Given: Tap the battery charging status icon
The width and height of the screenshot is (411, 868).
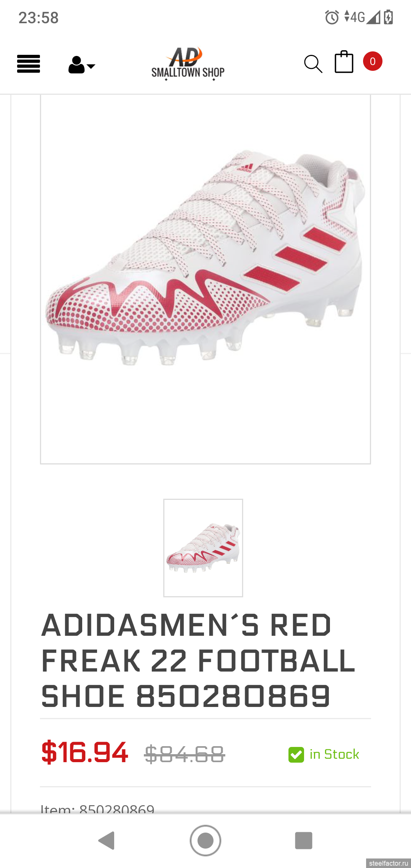Looking at the screenshot, I should tap(389, 17).
